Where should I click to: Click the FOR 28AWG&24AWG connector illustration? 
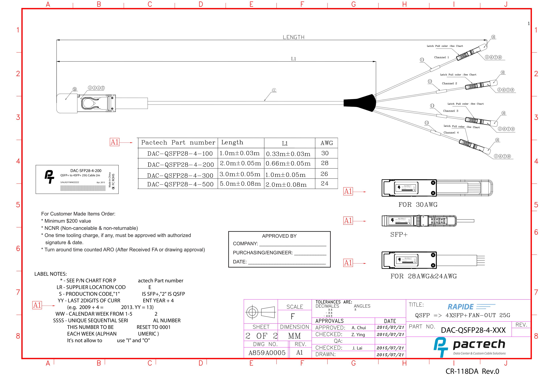[433, 260]
